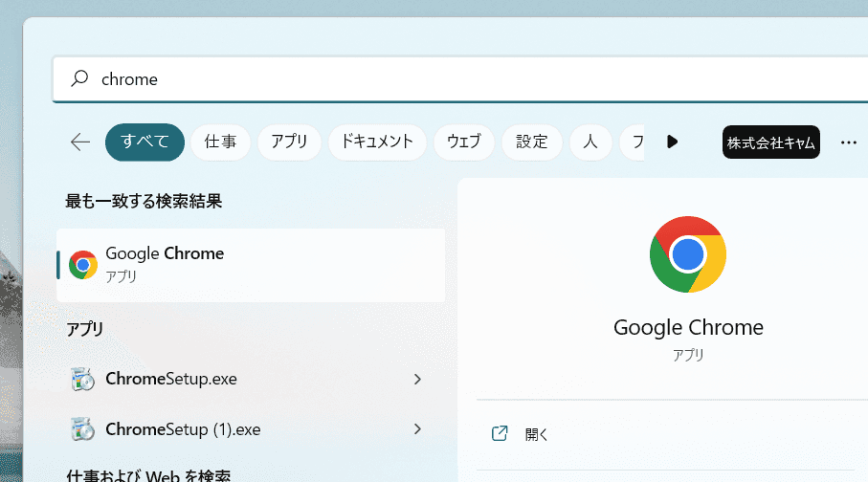Select the すべて filter tab
Screen dimensions: 868x482
[145, 142]
